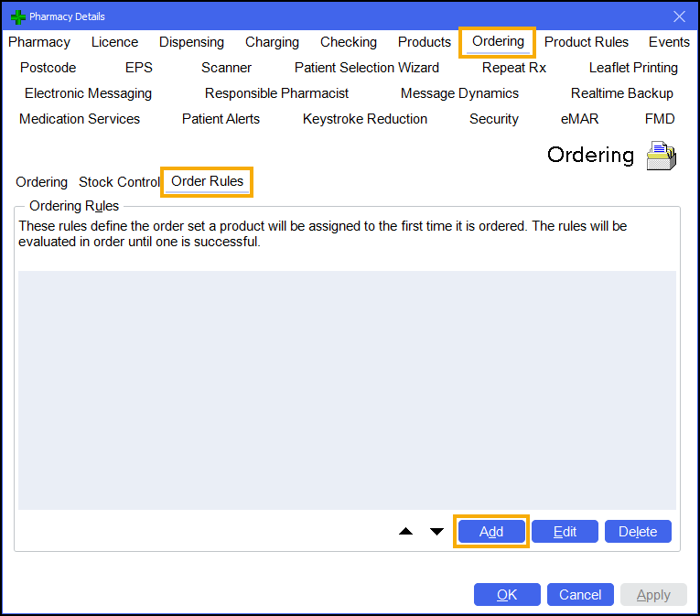Open the Dispensing tab
Image resolution: width=700 pixels, height=616 pixels.
tap(191, 42)
